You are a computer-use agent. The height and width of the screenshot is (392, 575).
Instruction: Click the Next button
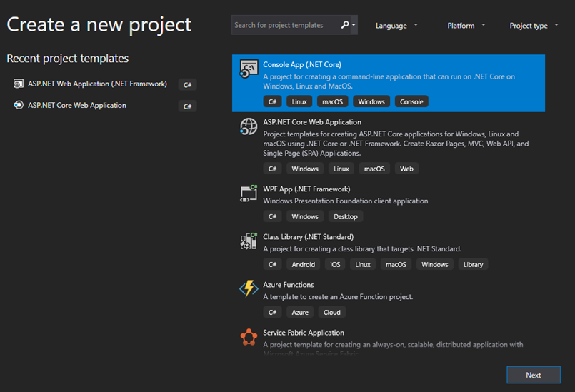tap(534, 375)
